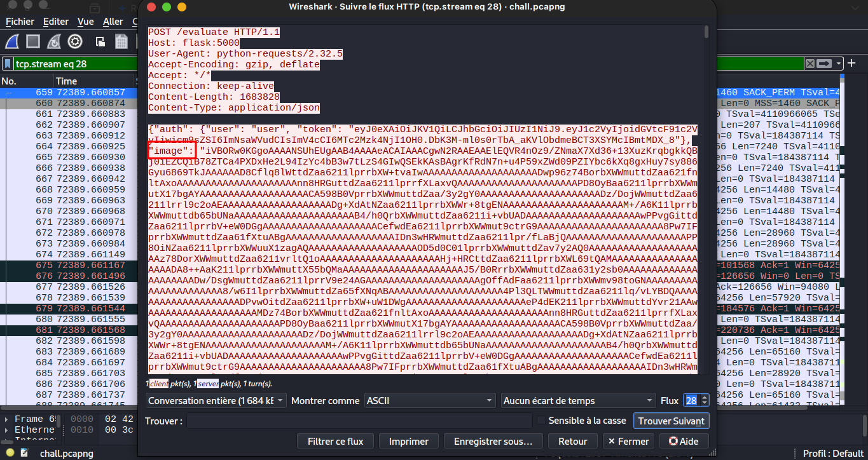Click the display filter bookmark icon
The image size is (868, 460).
tap(8, 64)
